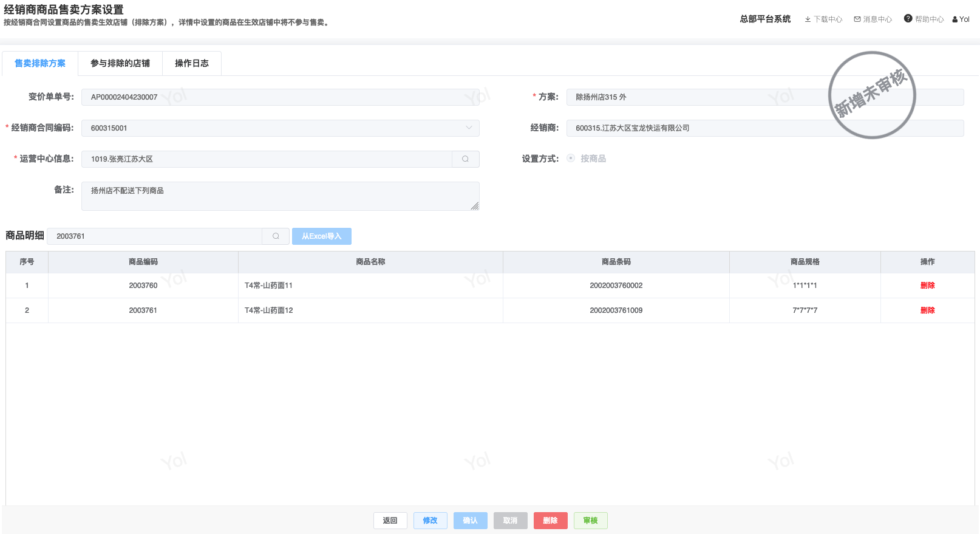Select the 售卖排除方案 tab

(x=40, y=63)
